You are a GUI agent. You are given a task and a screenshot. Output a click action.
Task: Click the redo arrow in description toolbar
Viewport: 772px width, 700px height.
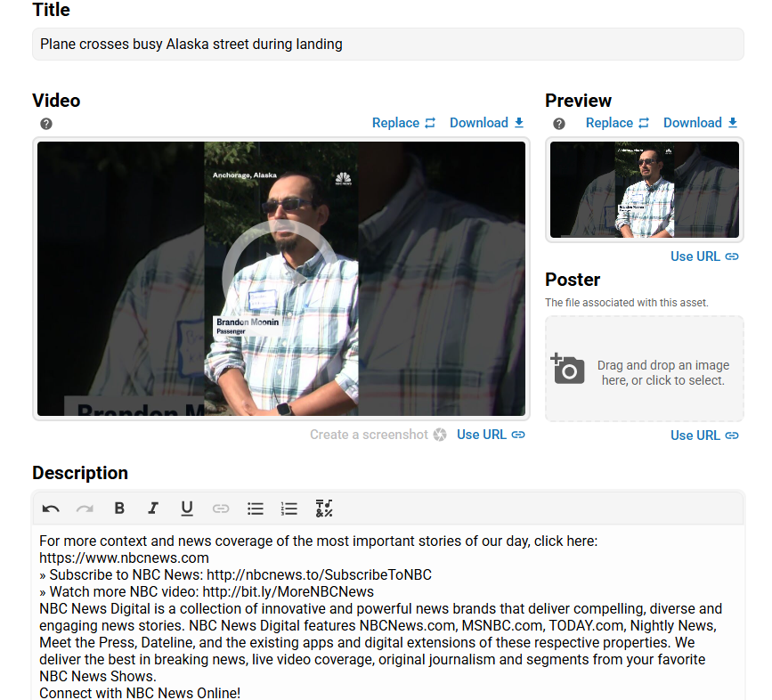85,509
